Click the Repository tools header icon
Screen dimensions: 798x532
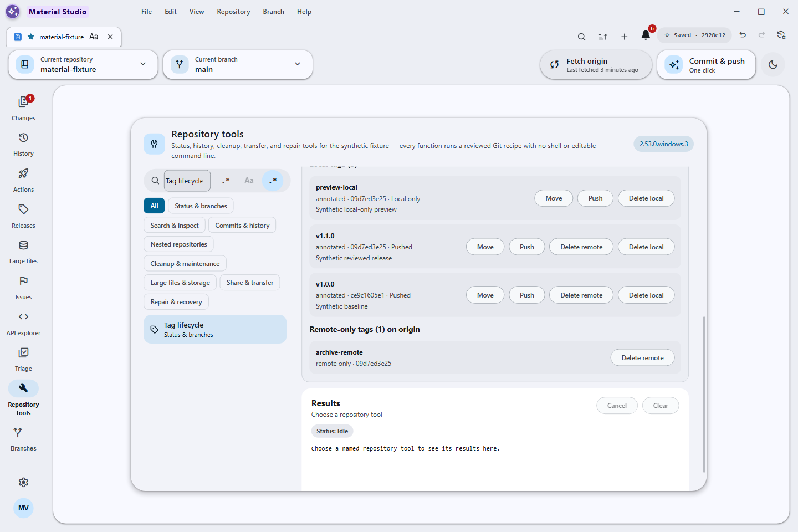pos(155,144)
